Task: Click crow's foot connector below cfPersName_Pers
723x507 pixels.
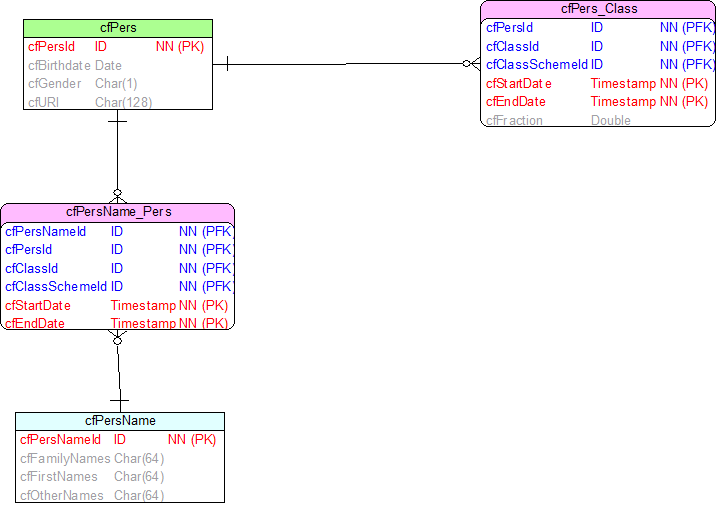Action: 118,337
